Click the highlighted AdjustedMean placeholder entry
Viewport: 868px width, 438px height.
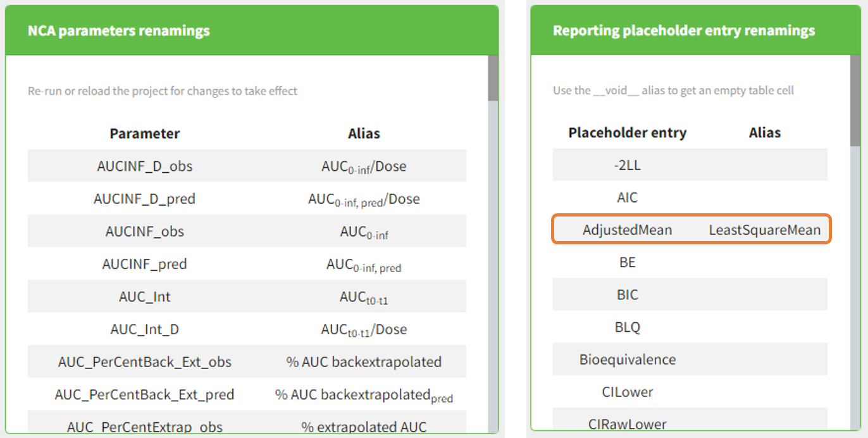coord(626,230)
